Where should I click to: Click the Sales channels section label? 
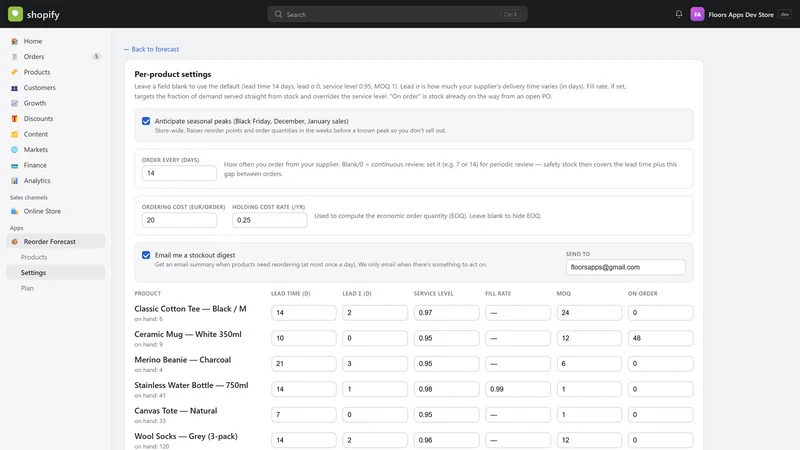click(x=29, y=197)
